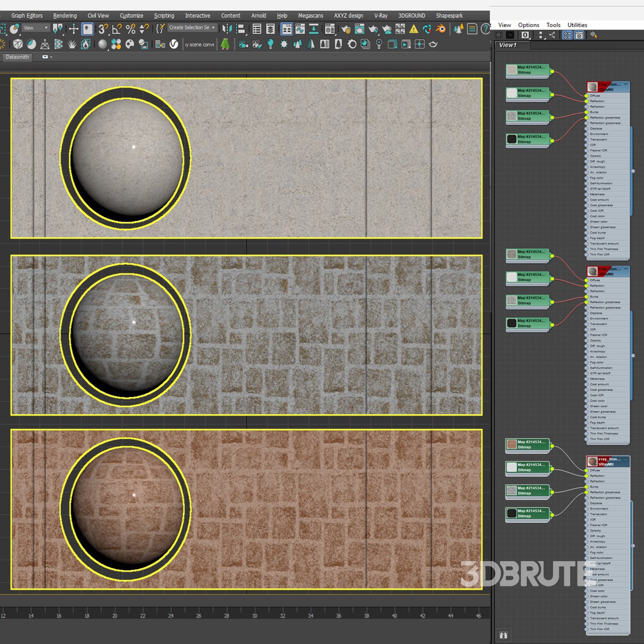Open the Utilities menu in material editor
The height and width of the screenshot is (644, 644).
pos(577,25)
